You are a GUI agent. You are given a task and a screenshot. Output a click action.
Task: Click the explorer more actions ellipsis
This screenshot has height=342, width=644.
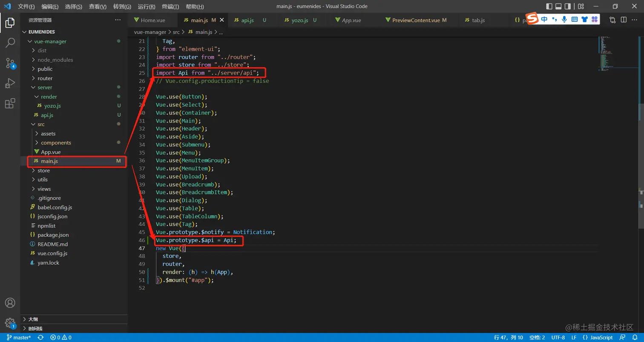pyautogui.click(x=118, y=20)
